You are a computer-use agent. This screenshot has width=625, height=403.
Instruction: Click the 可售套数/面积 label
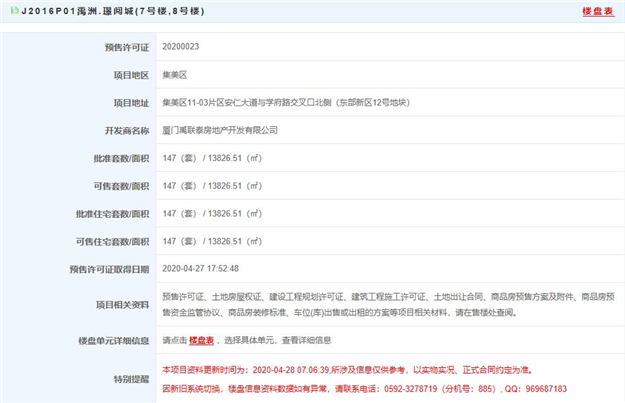click(x=122, y=186)
